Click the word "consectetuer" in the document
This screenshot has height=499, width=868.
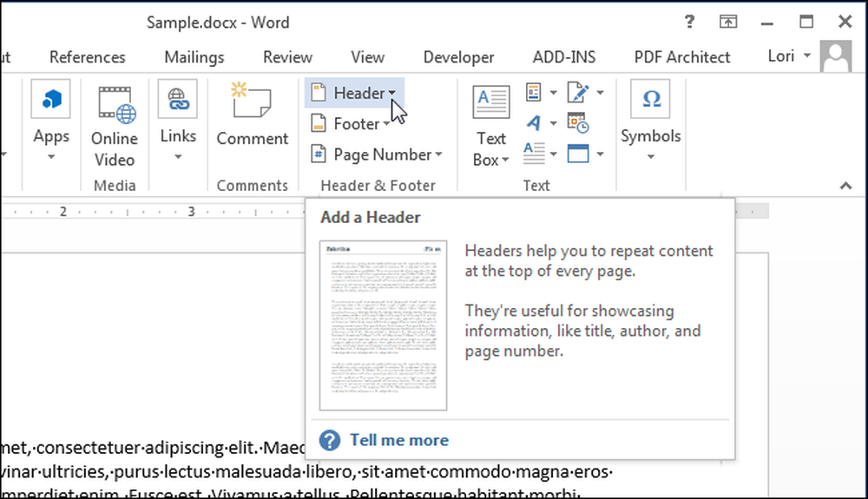point(89,448)
